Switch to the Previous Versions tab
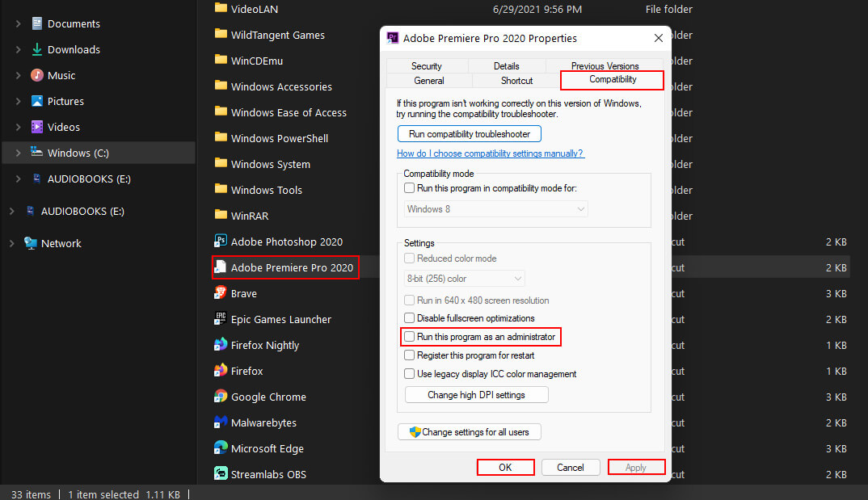 pos(605,65)
